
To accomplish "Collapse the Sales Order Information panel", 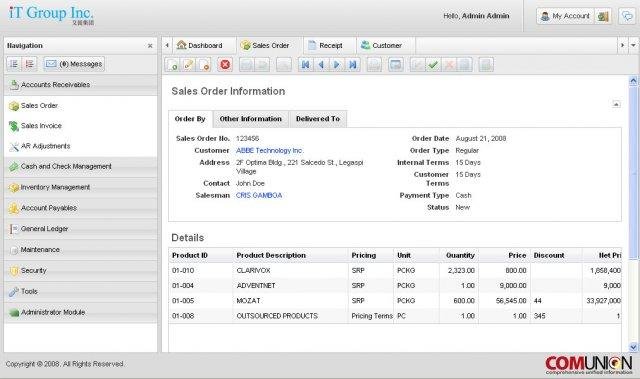I will pos(616,104).
